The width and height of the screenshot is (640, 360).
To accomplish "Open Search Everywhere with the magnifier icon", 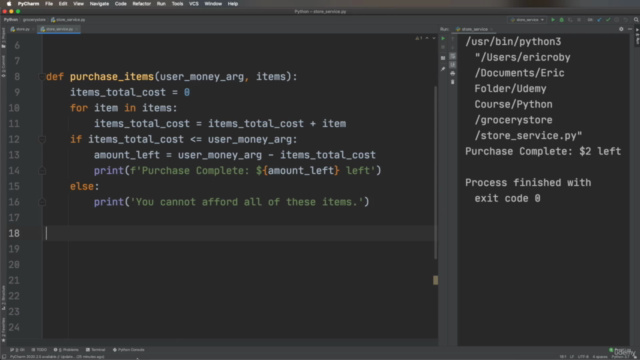I will (636, 20).
